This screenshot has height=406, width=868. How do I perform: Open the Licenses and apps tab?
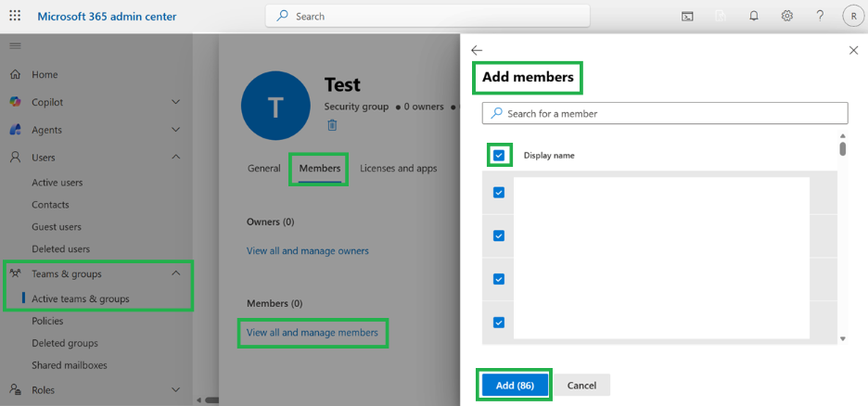point(399,168)
